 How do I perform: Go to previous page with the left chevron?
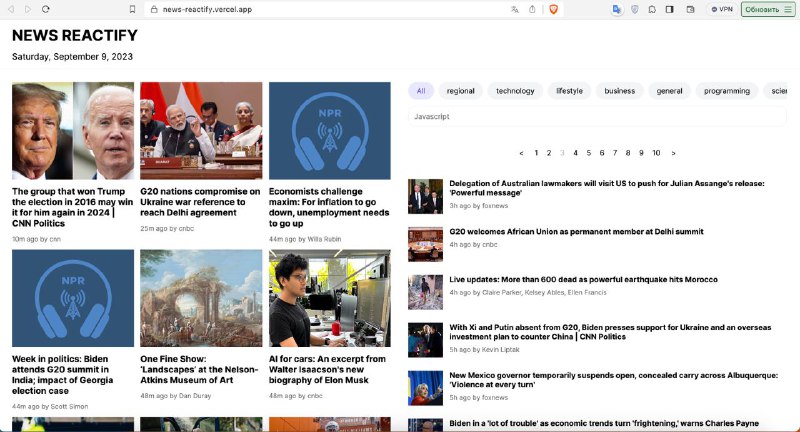point(521,153)
